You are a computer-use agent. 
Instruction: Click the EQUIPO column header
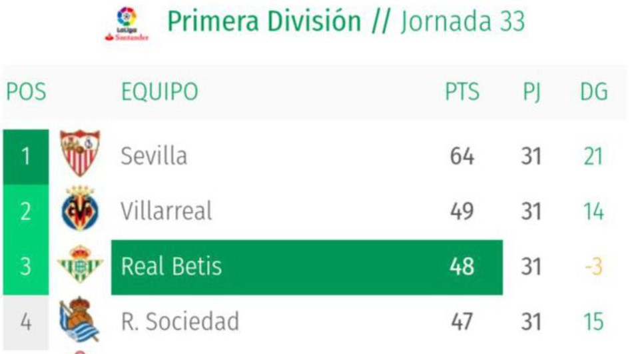[x=159, y=92]
